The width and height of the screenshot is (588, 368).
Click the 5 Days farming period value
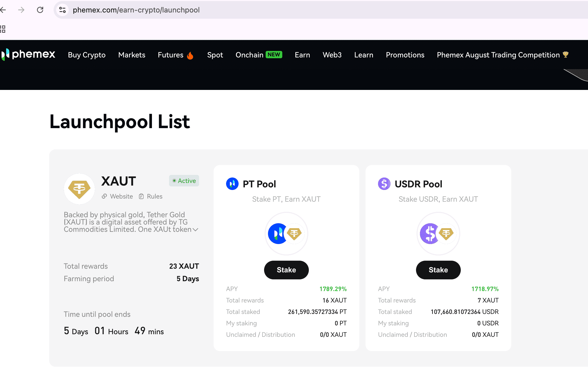click(188, 279)
